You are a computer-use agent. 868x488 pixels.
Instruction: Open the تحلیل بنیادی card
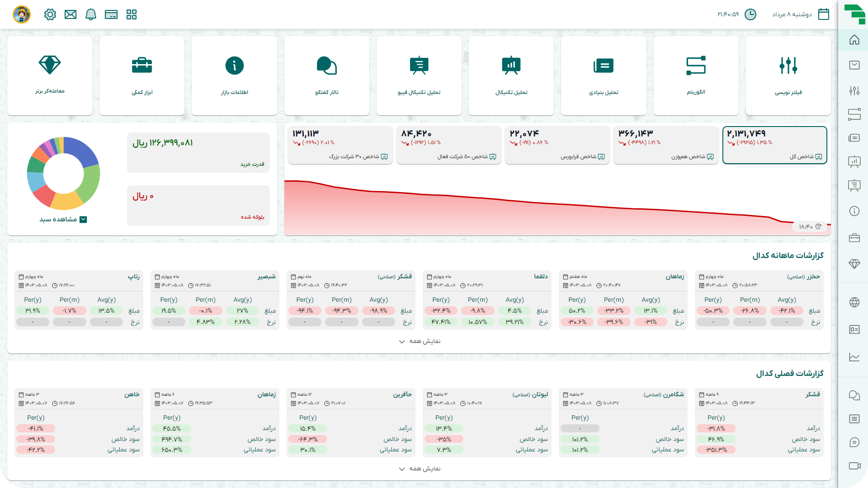click(604, 75)
